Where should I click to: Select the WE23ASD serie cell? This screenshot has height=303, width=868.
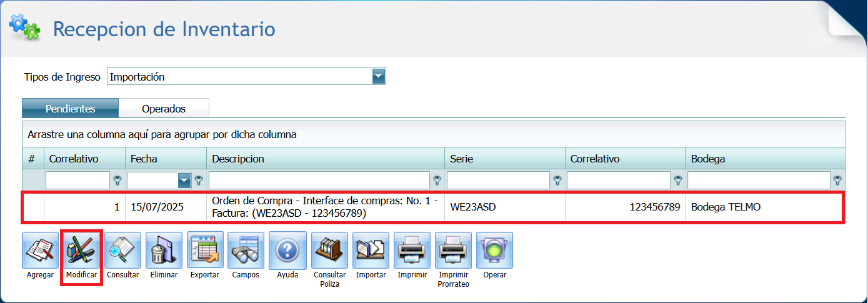pyautogui.click(x=505, y=207)
